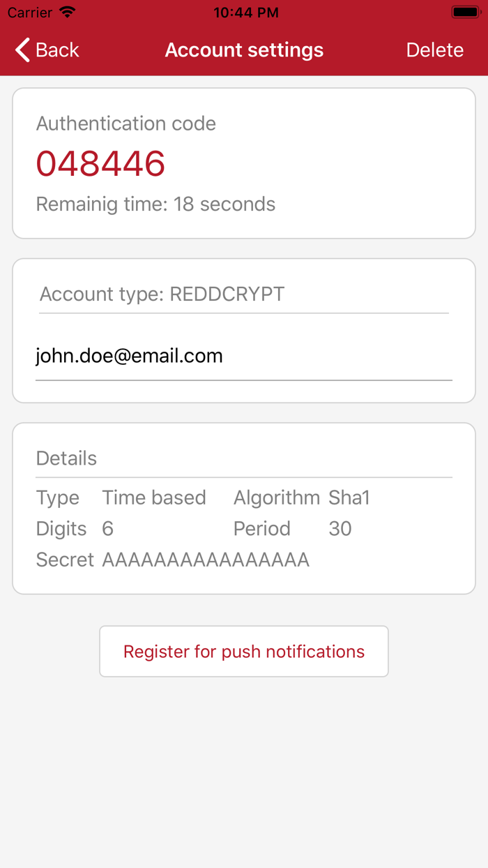Click the remaining time countdown text
Screen dimensions: 488x868
pyautogui.click(x=155, y=204)
